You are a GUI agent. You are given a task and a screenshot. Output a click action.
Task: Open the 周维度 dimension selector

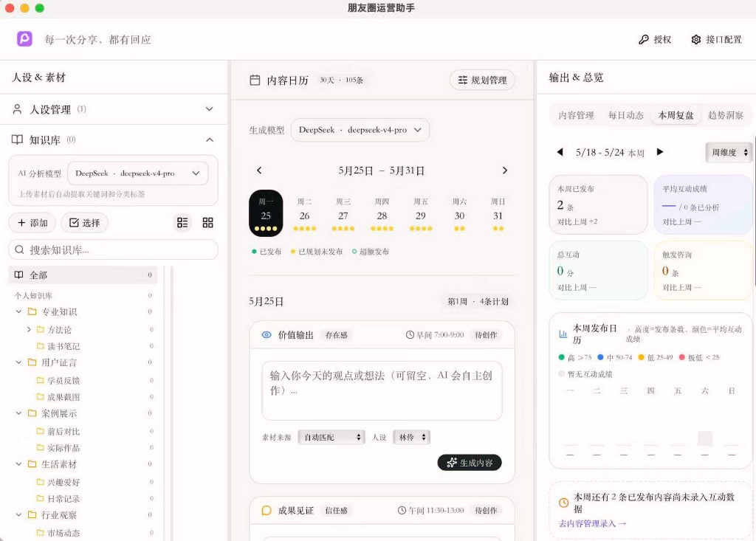coord(729,152)
